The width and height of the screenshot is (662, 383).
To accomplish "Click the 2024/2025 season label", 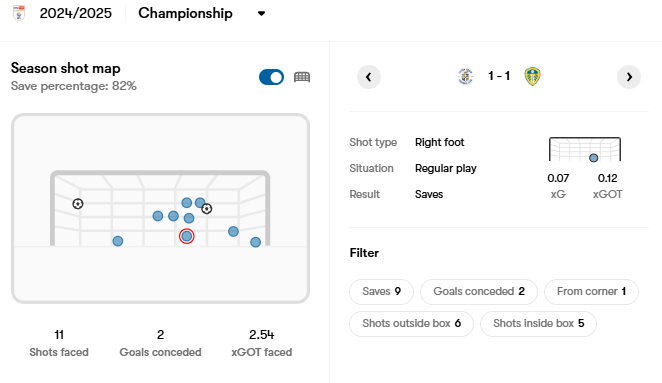I will 76,13.
